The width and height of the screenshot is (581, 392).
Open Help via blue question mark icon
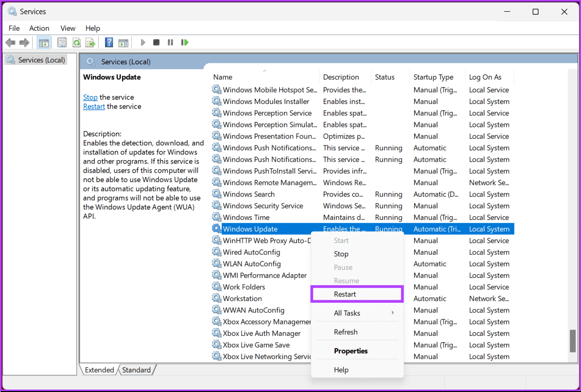(x=109, y=42)
